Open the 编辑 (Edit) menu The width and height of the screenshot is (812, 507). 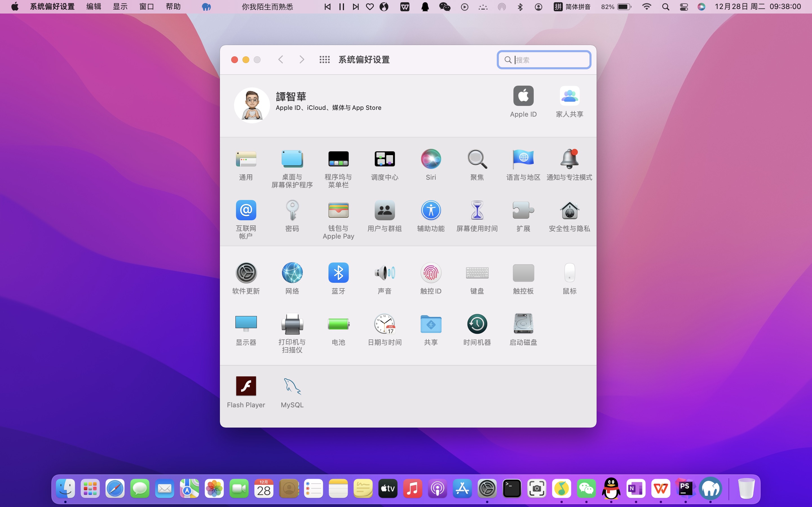click(x=94, y=7)
